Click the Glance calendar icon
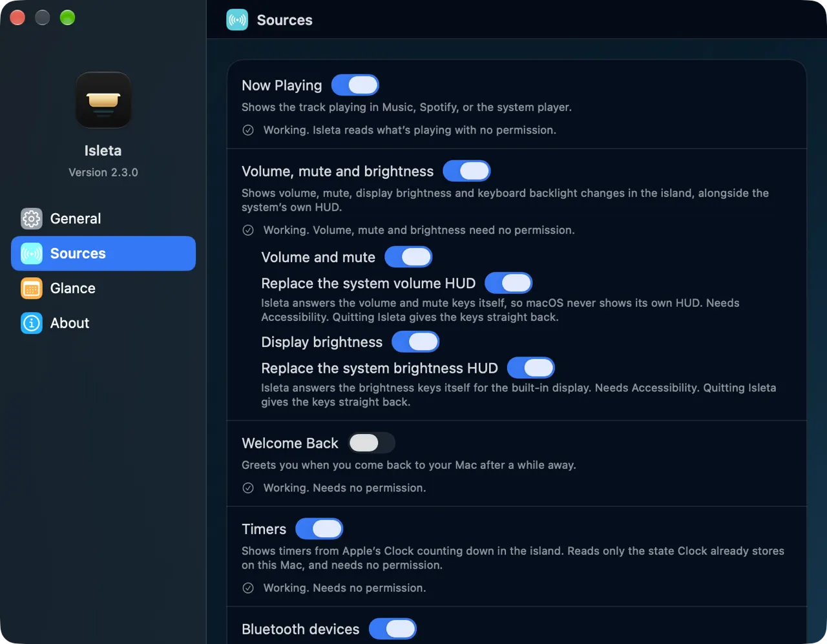The height and width of the screenshot is (644, 827). point(31,289)
